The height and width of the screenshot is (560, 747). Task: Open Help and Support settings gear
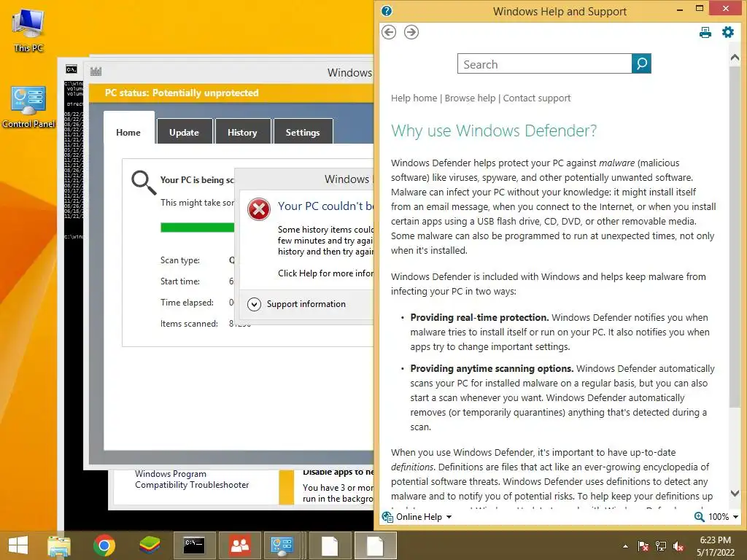(728, 32)
